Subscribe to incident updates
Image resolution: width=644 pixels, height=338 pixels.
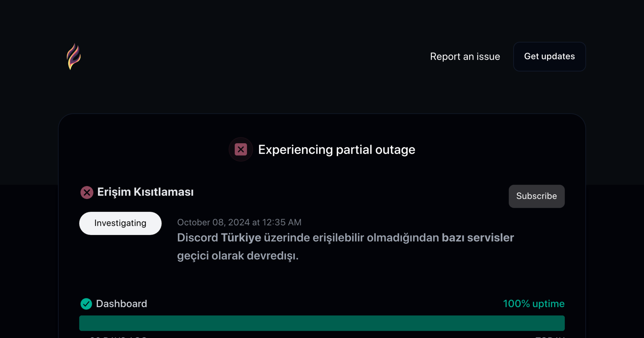(x=536, y=196)
